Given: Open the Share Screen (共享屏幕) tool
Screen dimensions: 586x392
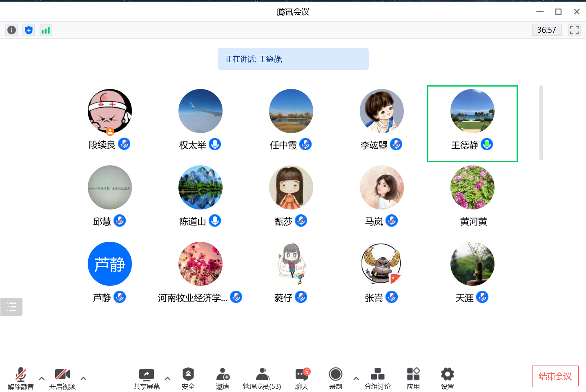Looking at the screenshot, I should [x=146, y=379].
